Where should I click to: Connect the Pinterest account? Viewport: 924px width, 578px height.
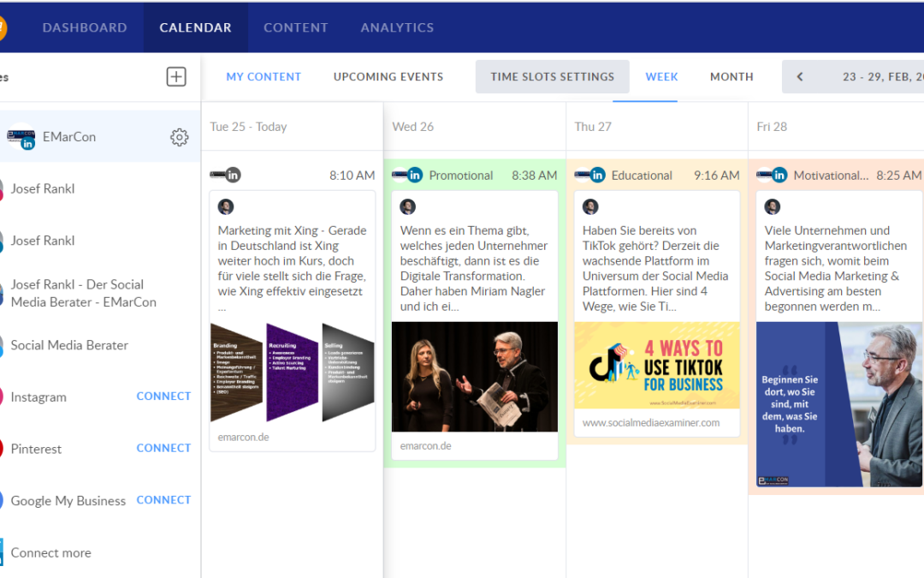tap(163, 448)
